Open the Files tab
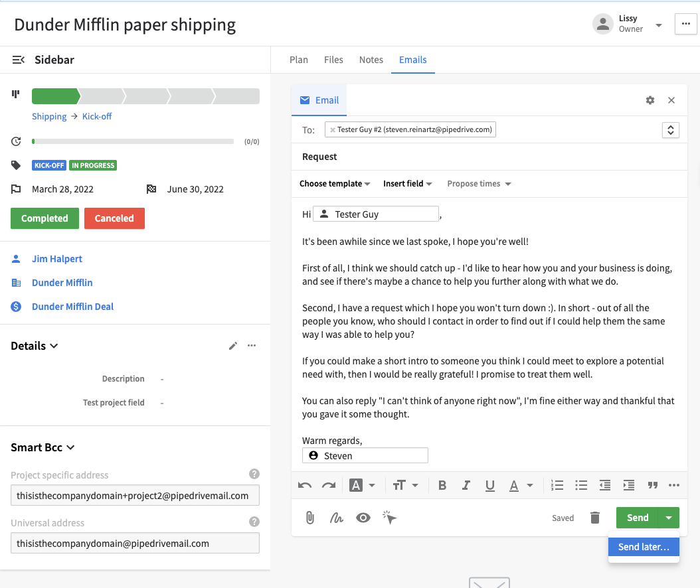700x588 pixels. click(x=333, y=60)
